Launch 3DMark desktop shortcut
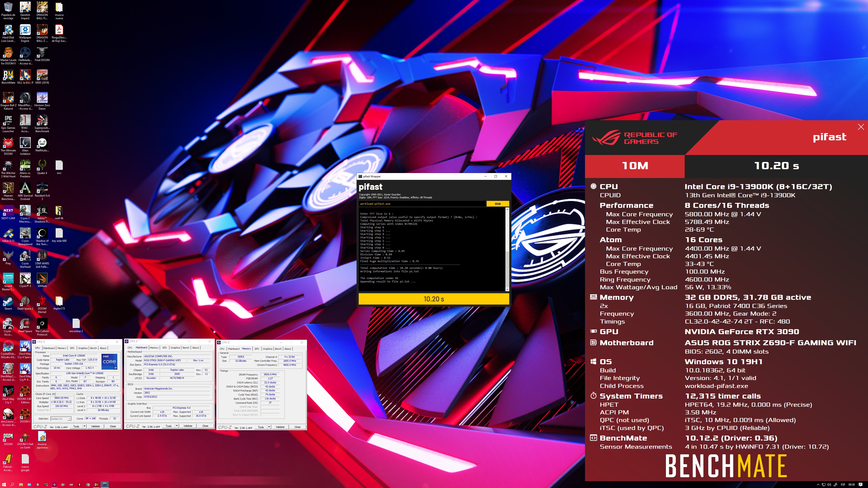This screenshot has width=868, height=488. tap(42, 280)
